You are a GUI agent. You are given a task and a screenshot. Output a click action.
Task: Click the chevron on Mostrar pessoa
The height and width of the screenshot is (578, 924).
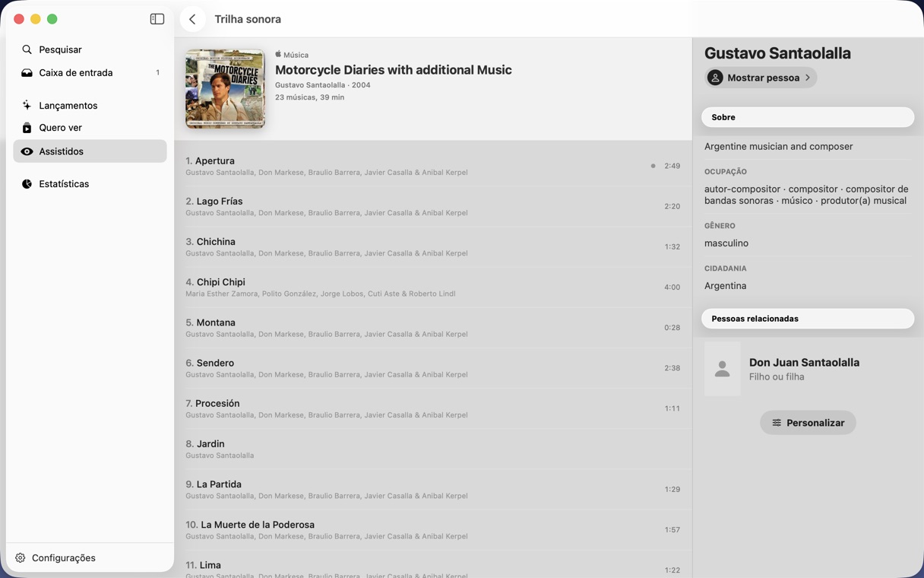click(808, 78)
